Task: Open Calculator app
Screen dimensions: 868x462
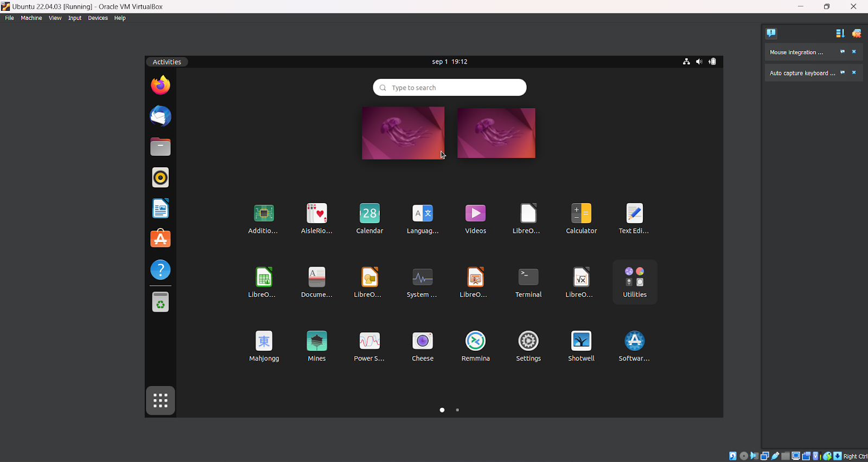Action: tap(582, 218)
